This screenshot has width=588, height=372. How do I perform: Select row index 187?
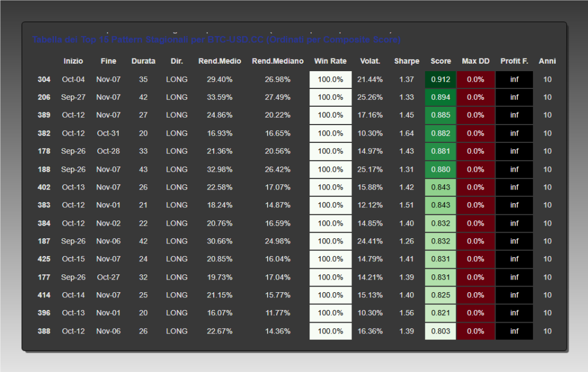tap(44, 241)
